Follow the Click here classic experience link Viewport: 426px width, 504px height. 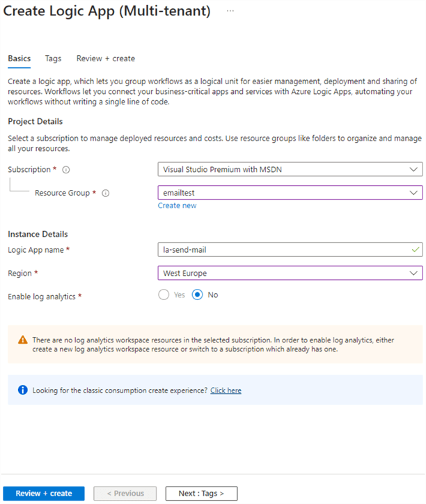226,391
